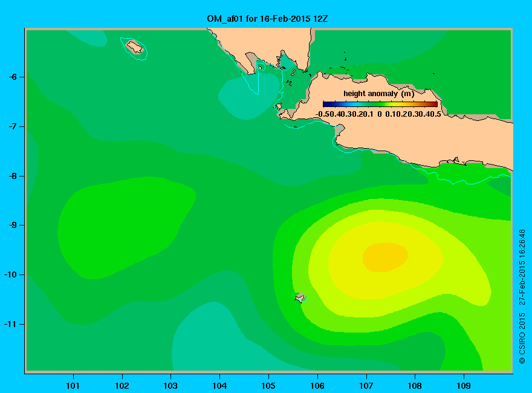Click the longitude label 103
Screen dimensions: 532x393
click(170, 386)
